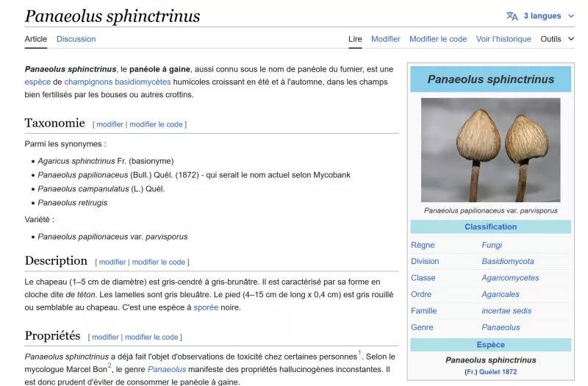The width and height of the screenshot is (588, 386).
Task: Click the Modifier tab
Action: (x=385, y=39)
